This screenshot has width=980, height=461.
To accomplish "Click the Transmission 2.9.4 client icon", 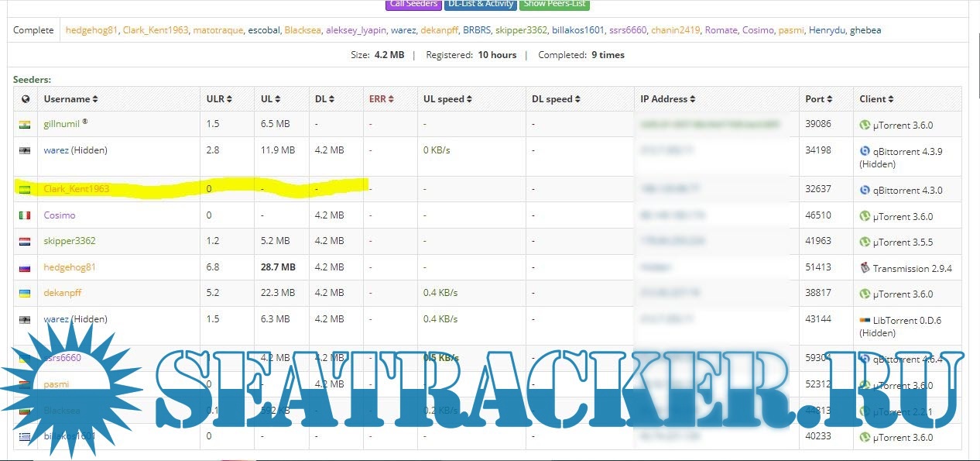I will click(865, 268).
